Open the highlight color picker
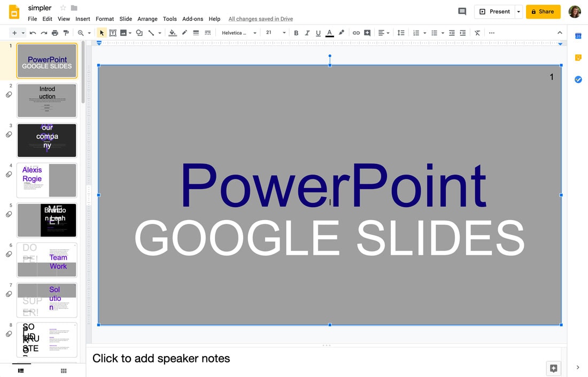This screenshot has height=377, width=588. [x=341, y=33]
